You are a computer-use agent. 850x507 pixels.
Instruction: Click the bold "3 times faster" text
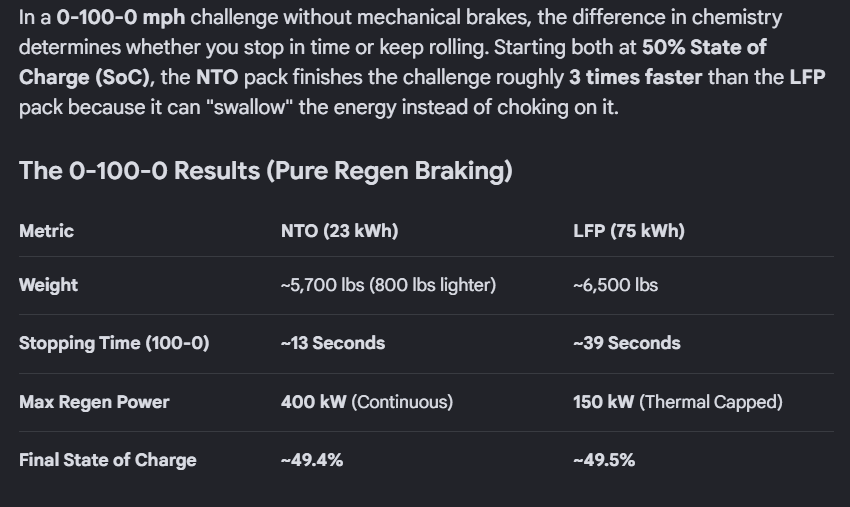pyautogui.click(x=635, y=77)
